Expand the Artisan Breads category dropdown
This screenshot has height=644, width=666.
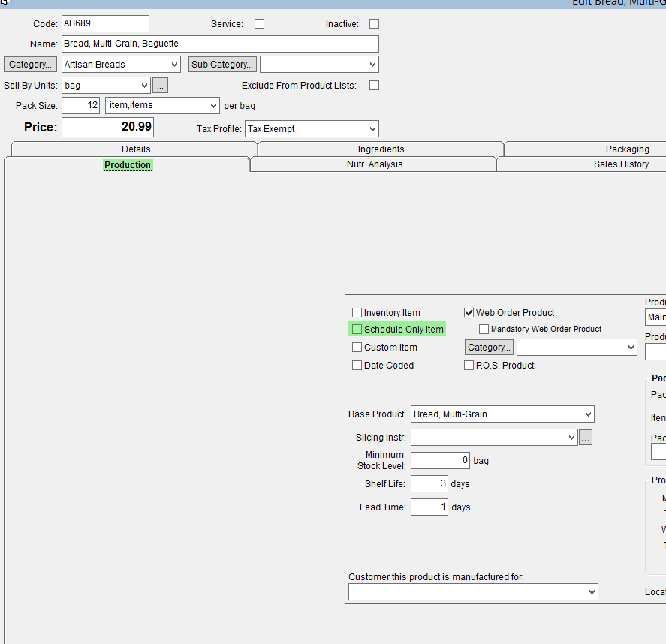(121, 64)
